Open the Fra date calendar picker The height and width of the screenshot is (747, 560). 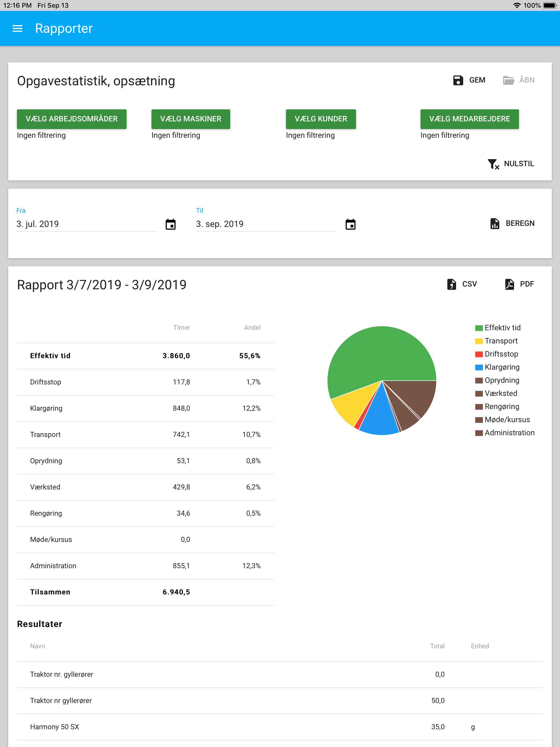click(x=171, y=224)
